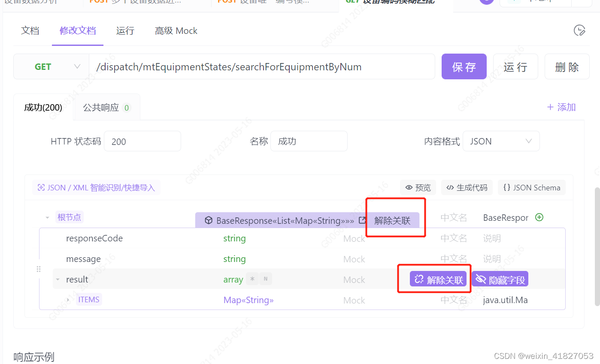This screenshot has width=600, height=364.
Task: Click the message field name
Action: click(83, 259)
